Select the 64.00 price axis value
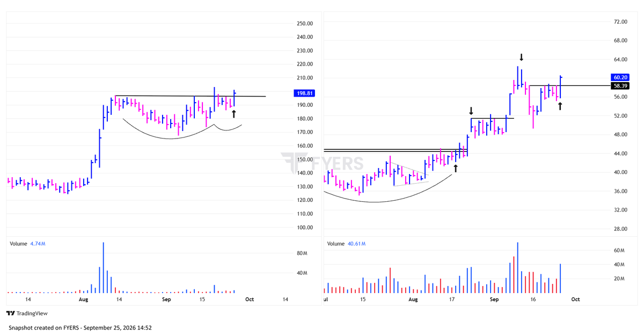The height and width of the screenshot is (335, 644). (x=620, y=60)
